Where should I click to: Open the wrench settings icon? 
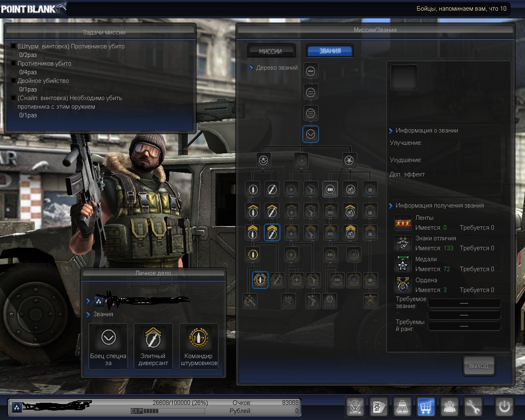473,407
